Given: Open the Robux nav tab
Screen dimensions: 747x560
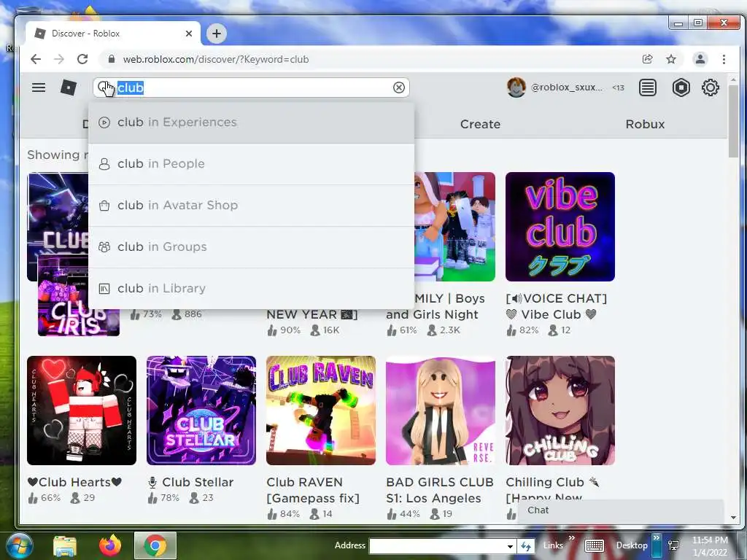Looking at the screenshot, I should point(645,124).
